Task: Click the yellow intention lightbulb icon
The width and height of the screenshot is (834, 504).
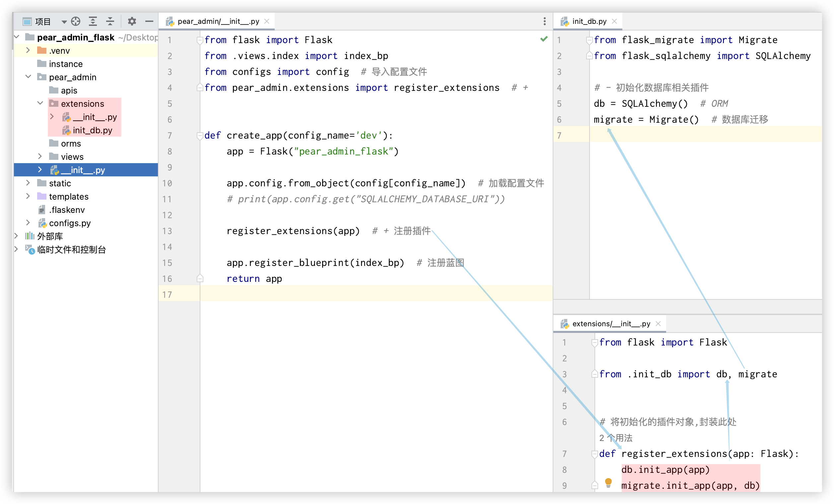Action: coord(608,482)
